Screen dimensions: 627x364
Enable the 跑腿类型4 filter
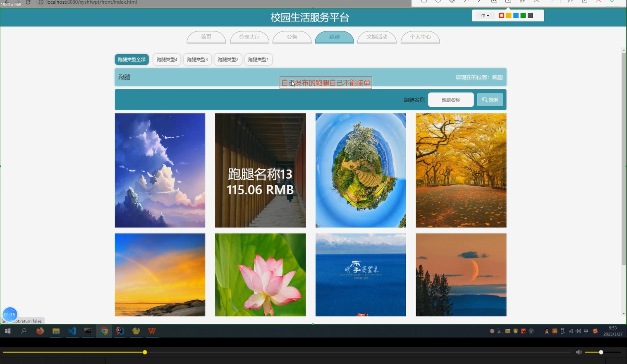click(167, 59)
